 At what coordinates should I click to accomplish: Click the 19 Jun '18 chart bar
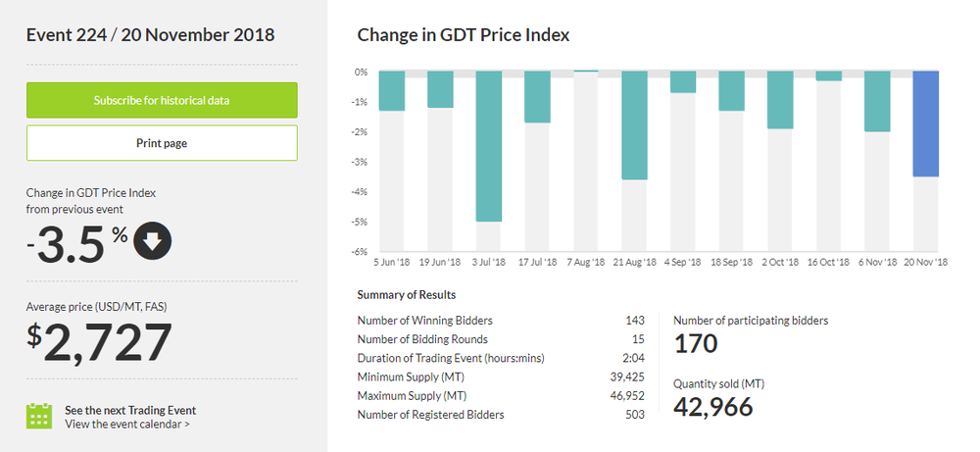[x=440, y=89]
